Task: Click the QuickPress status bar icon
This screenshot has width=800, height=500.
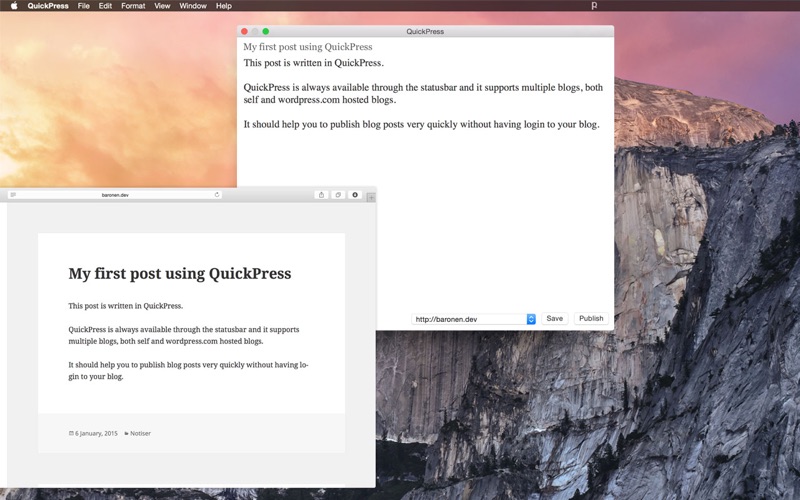Action: pos(594,6)
